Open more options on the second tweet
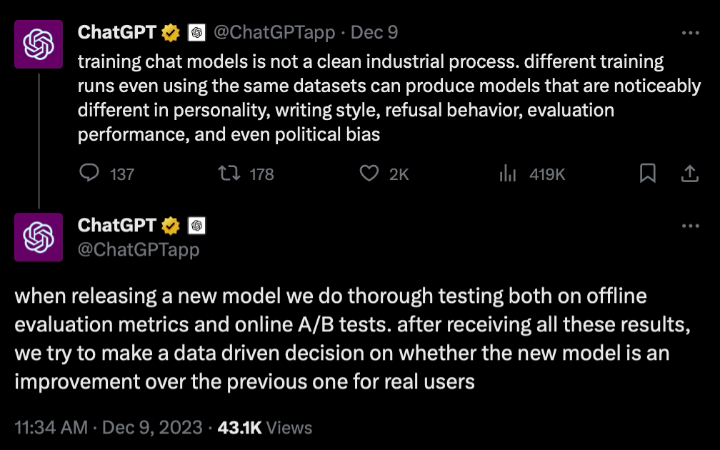 tap(689, 226)
